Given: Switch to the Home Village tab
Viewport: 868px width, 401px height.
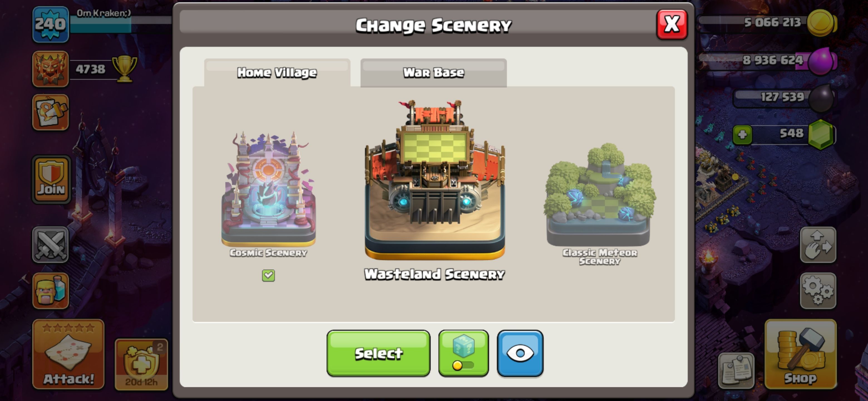Looking at the screenshot, I should [x=277, y=72].
